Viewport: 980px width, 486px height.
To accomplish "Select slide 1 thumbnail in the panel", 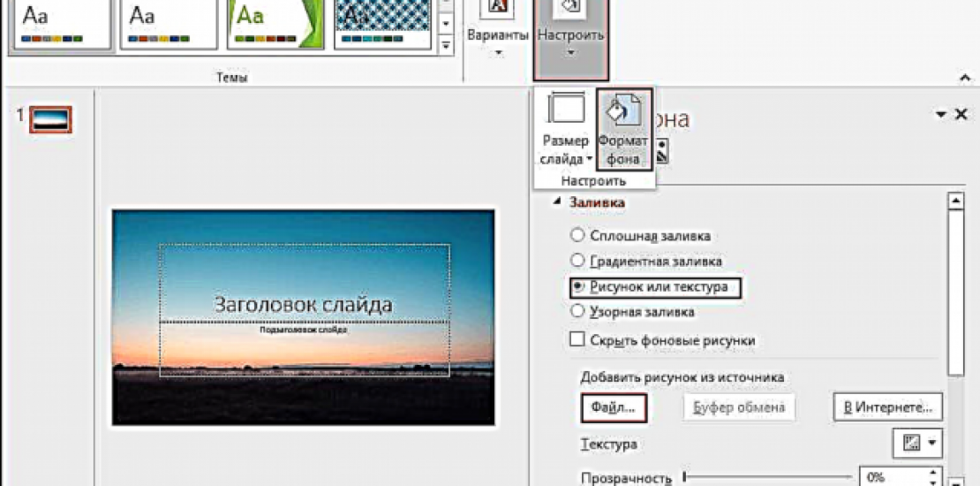I will (x=50, y=119).
